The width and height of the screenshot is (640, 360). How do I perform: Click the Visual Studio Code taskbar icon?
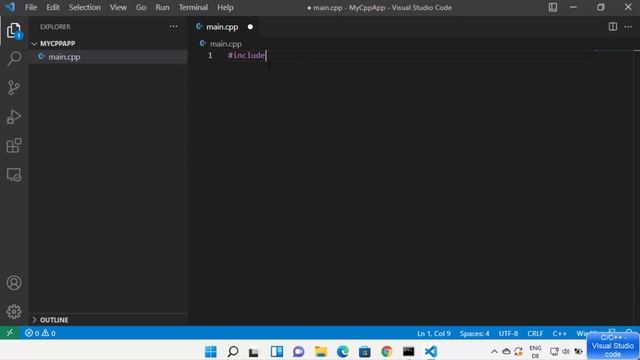coord(431,351)
